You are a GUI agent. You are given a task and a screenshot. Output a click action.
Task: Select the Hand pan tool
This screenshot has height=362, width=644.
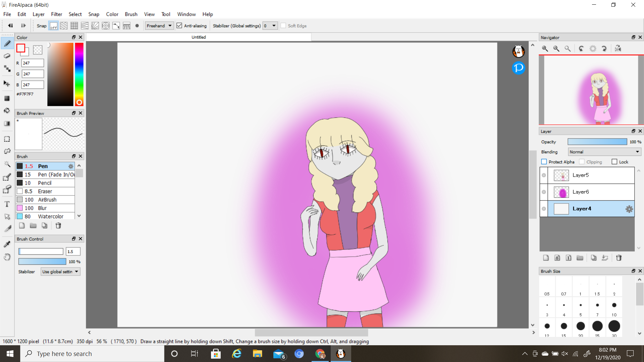pos(7,257)
